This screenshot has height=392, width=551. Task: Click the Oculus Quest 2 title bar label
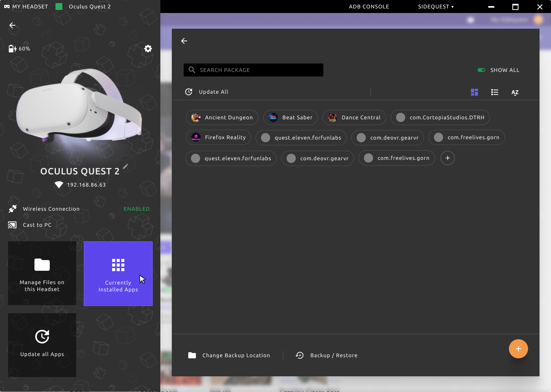click(x=90, y=7)
